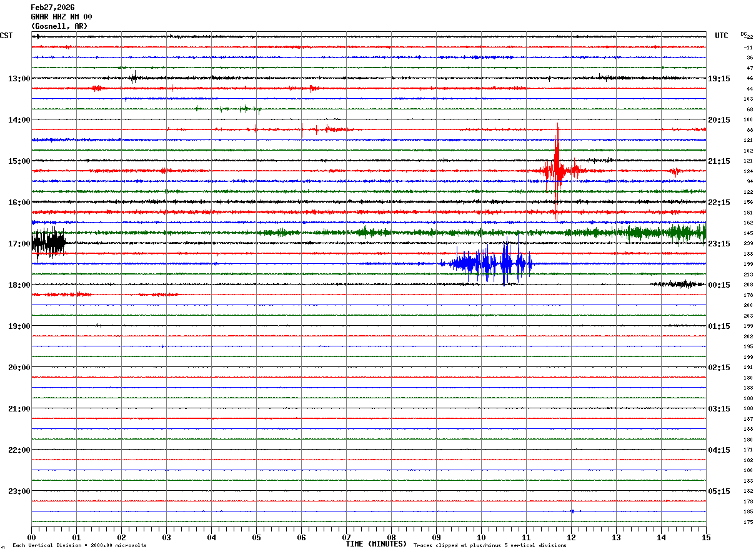Click minute tick "01" on the time axis

coord(76,537)
